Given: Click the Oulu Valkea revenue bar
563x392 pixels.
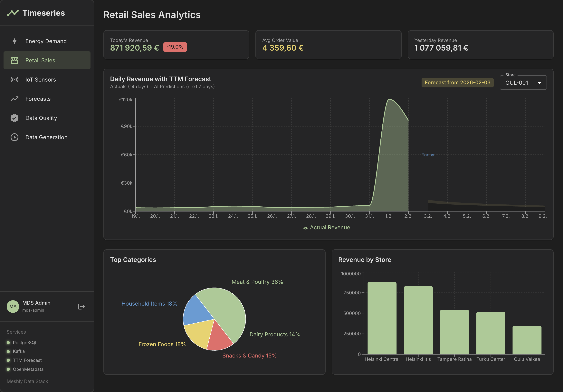Looking at the screenshot, I should (x=527, y=340).
